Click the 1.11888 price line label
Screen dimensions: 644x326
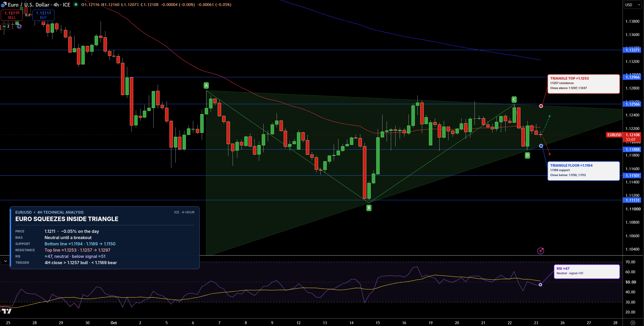[x=633, y=149]
